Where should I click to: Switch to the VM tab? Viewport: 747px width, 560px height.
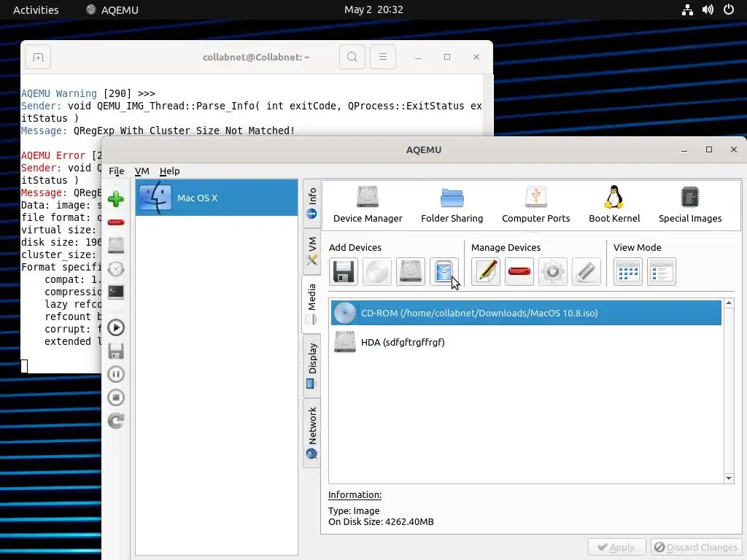click(x=312, y=252)
